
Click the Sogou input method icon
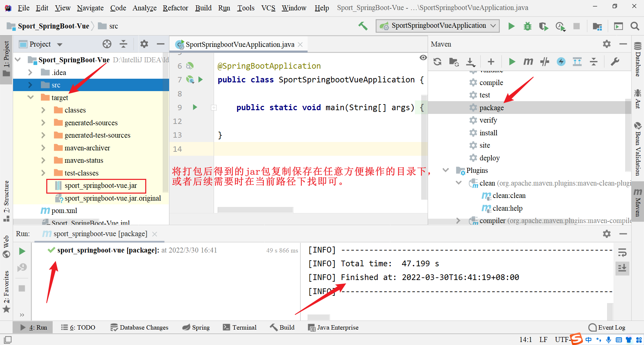pos(576,339)
